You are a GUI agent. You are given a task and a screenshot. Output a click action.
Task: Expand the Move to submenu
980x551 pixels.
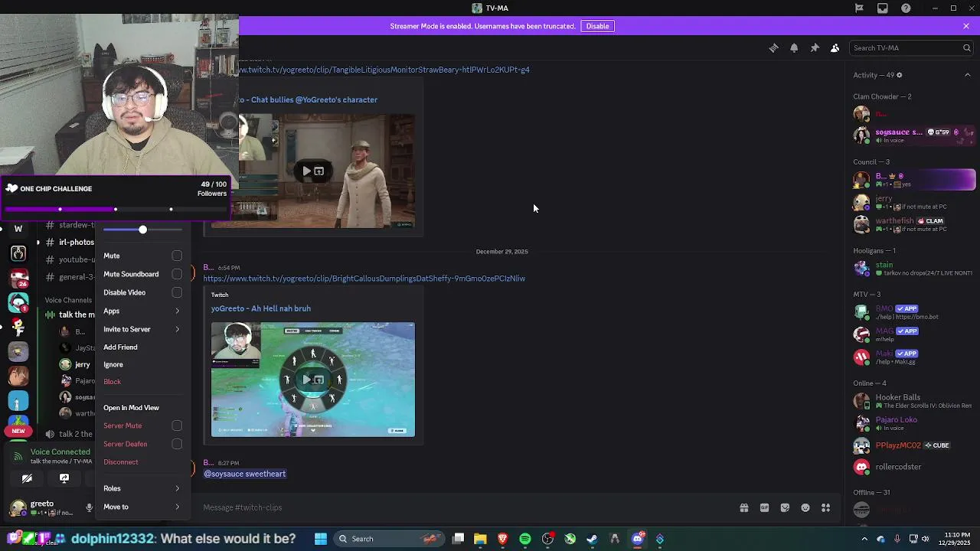point(142,507)
